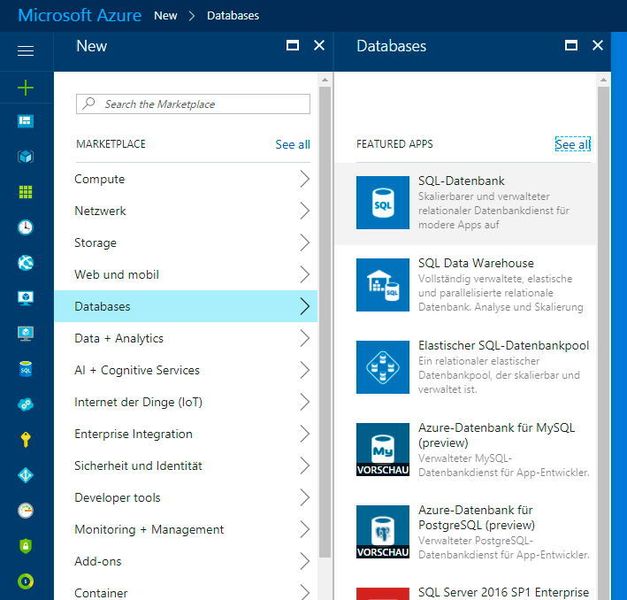Expand the Data + Analytics chevron
Screen dimensions: 627x600
click(305, 338)
